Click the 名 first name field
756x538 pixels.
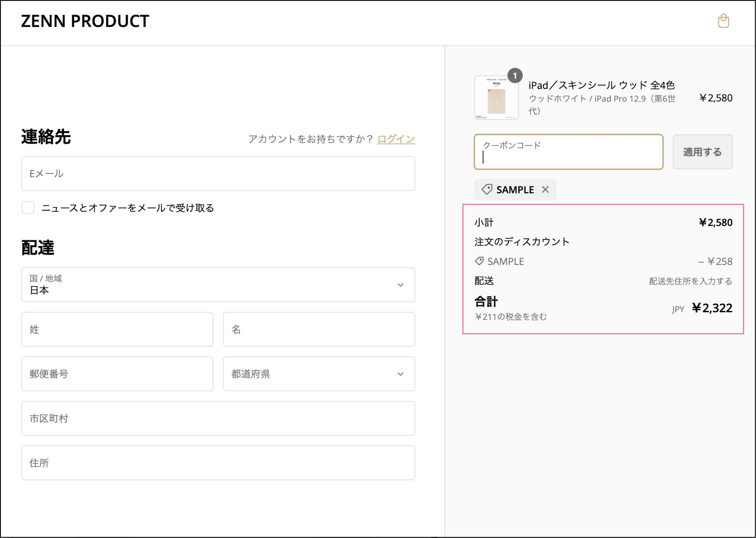pyautogui.click(x=318, y=329)
